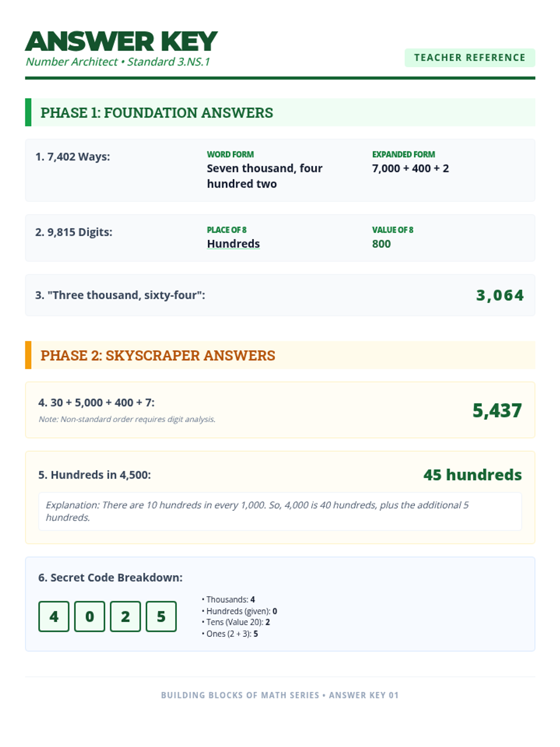Click the Building Blocks of Math footer
The height and width of the screenshot is (747, 560).
coord(280,695)
